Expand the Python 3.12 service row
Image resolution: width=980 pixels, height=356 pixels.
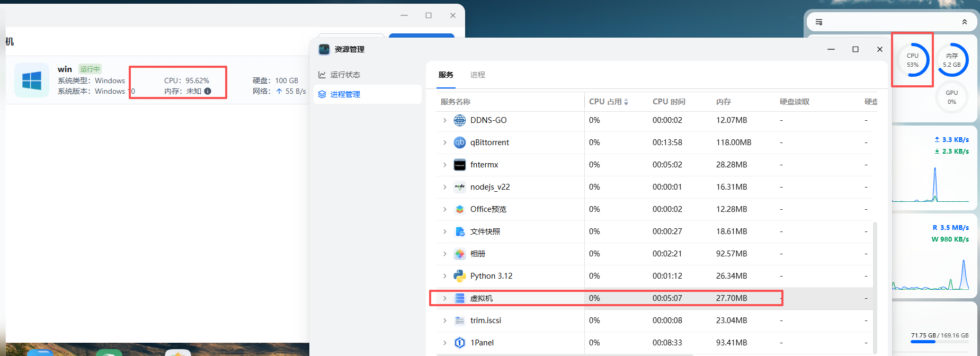[444, 276]
